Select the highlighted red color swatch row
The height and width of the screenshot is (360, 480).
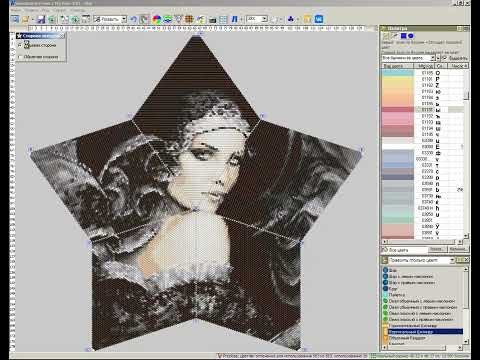pos(398,109)
